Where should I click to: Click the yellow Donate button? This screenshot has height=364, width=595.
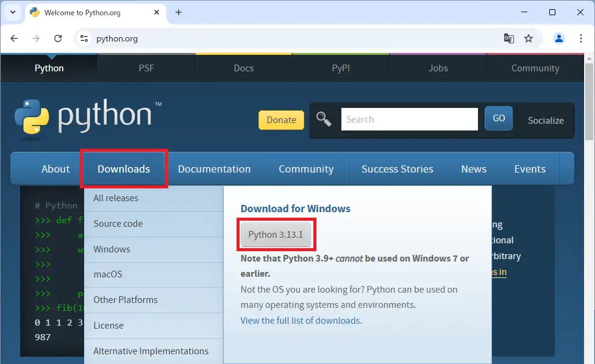[281, 120]
